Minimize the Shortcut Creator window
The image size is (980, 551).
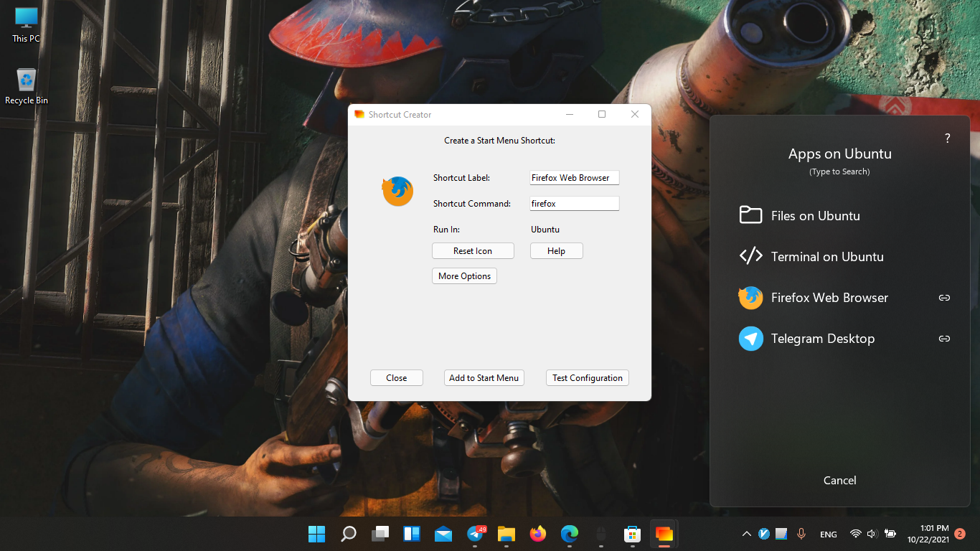570,115
